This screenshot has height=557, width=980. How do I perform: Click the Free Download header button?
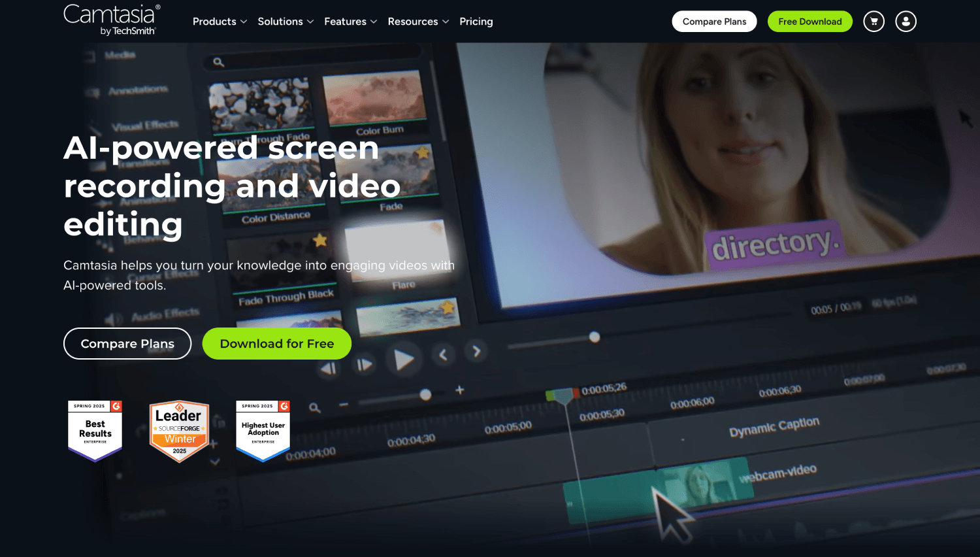click(809, 22)
